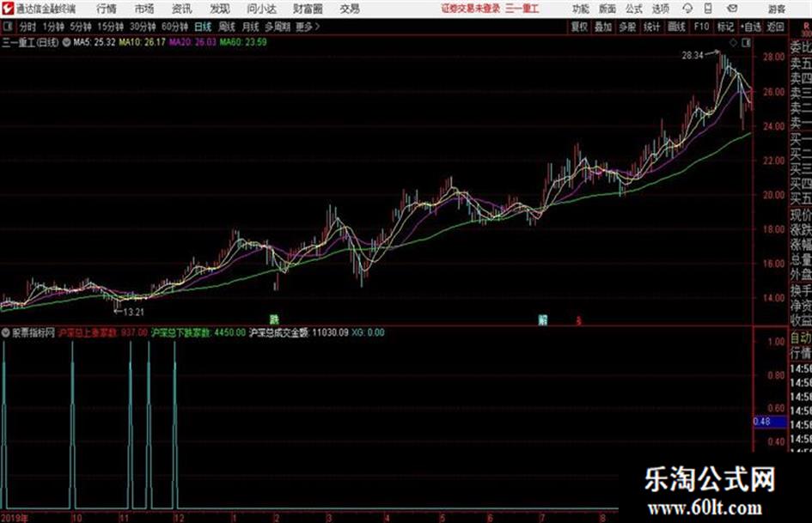Open the 多周期 multi-period view
The image size is (812, 523).
[278, 27]
